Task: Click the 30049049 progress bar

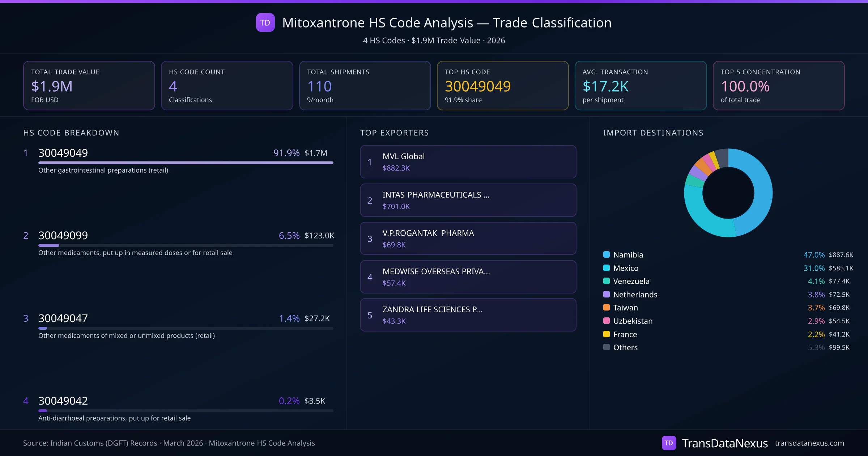Action: [x=186, y=163]
